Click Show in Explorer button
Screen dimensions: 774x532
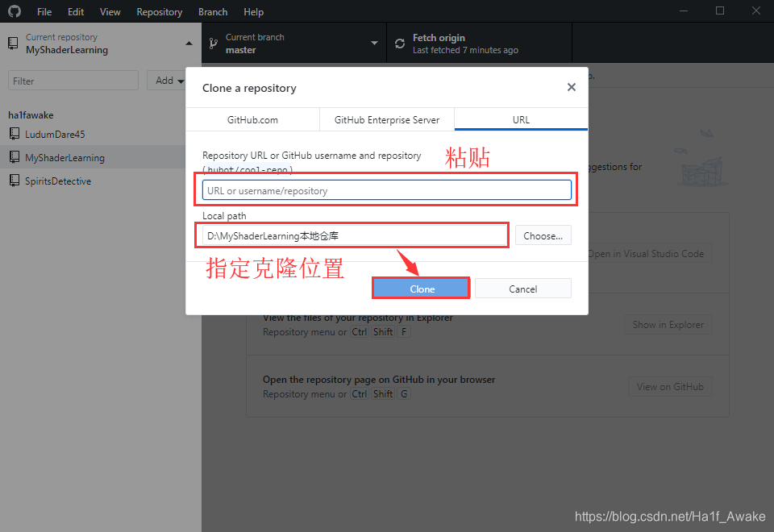coord(668,325)
